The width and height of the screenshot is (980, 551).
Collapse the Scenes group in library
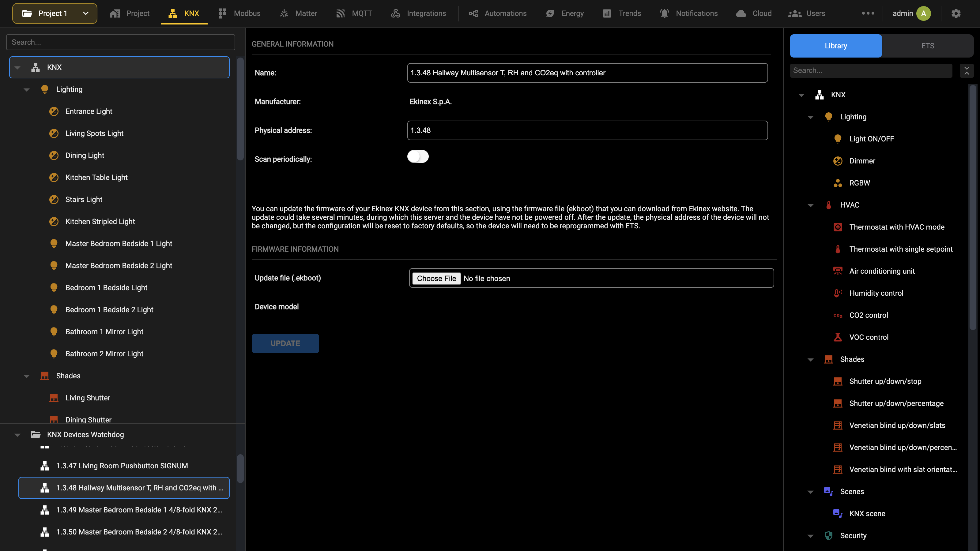coord(810,492)
